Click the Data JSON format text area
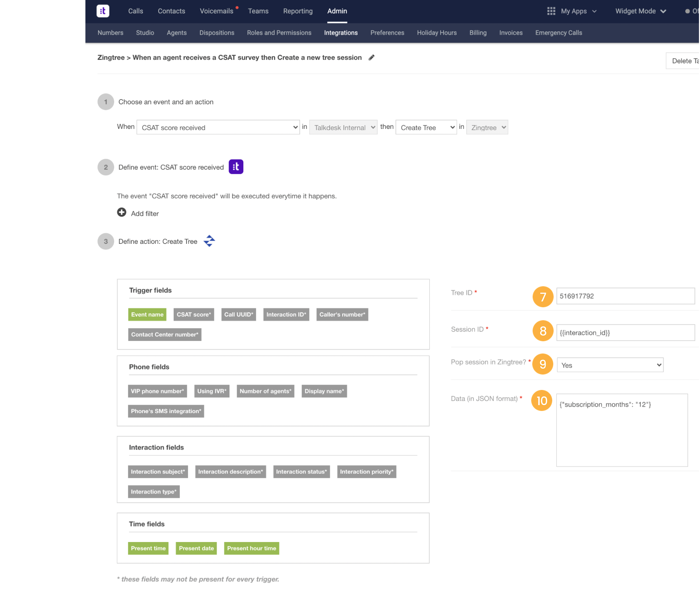The width and height of the screenshot is (700, 597). pos(622,430)
